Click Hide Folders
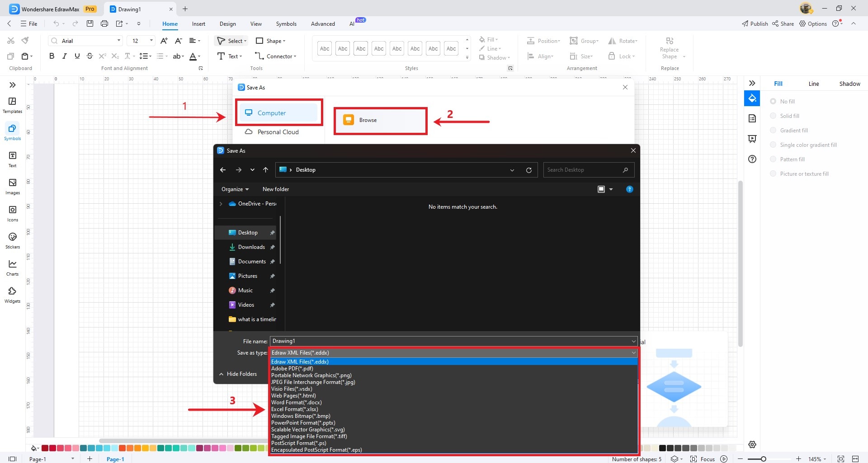Screen dimensions: 868x463 pos(238,374)
